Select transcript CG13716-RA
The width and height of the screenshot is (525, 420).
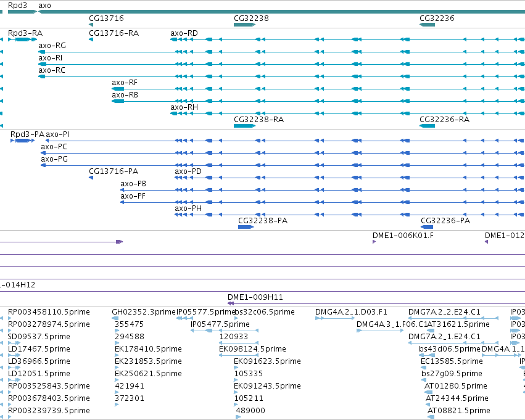(x=114, y=33)
